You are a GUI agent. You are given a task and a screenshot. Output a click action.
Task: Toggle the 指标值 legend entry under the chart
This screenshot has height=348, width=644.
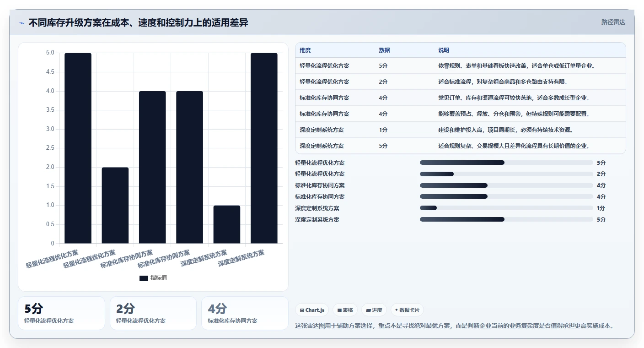[x=153, y=278]
